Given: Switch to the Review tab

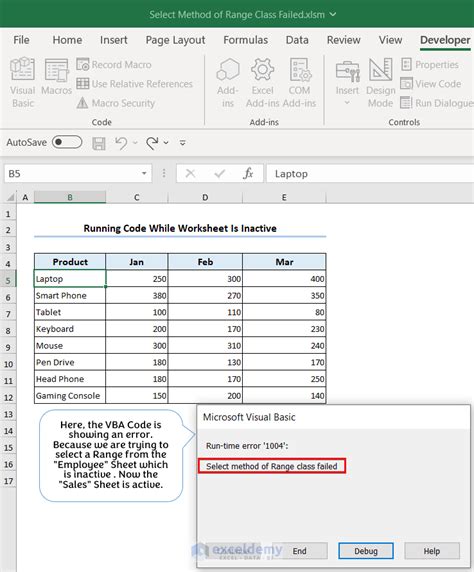Looking at the screenshot, I should [343, 40].
